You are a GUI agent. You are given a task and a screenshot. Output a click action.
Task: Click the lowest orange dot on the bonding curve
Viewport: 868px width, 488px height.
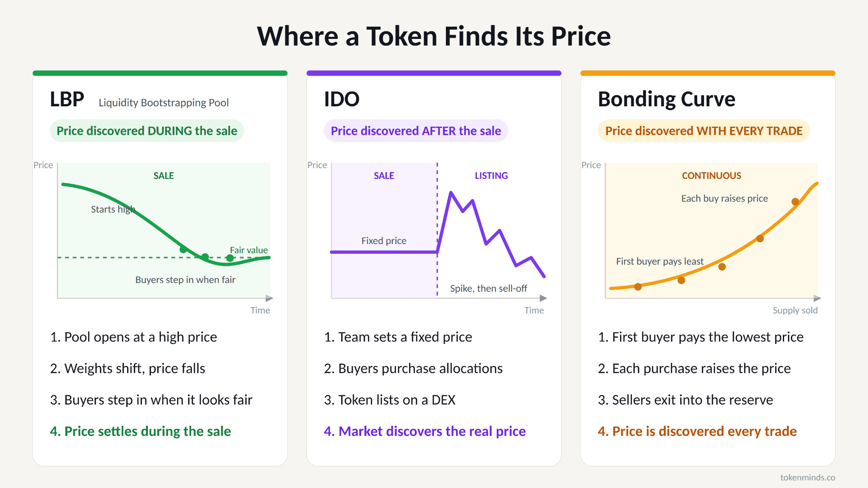click(638, 287)
